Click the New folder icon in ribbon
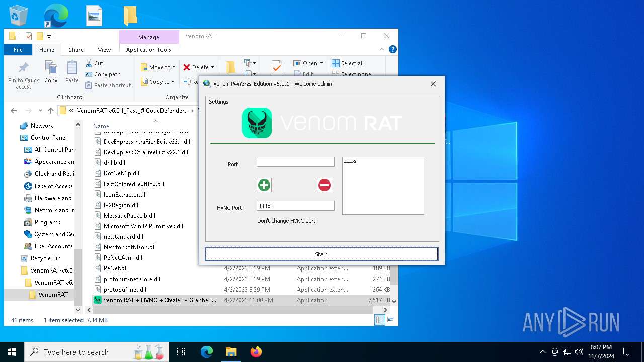 (231, 67)
